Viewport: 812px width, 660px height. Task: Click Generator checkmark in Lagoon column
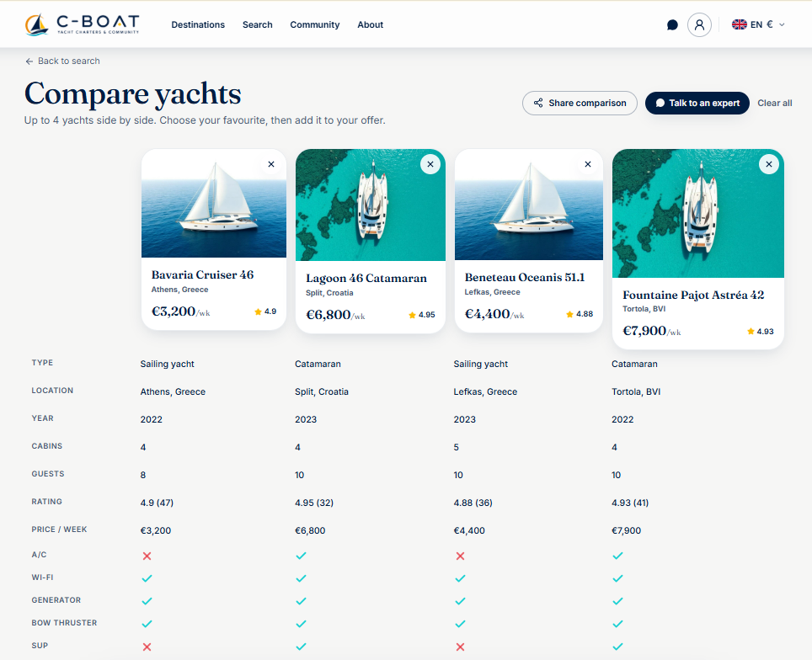[x=301, y=601]
